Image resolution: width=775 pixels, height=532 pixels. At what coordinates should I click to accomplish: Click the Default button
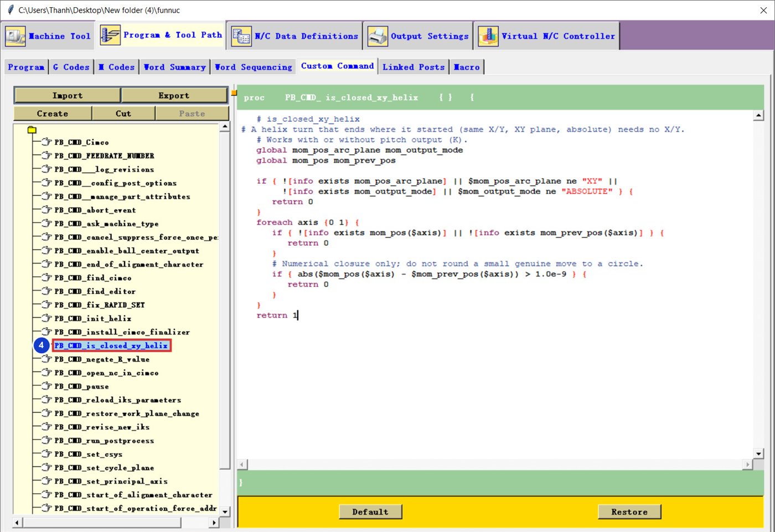pos(370,512)
